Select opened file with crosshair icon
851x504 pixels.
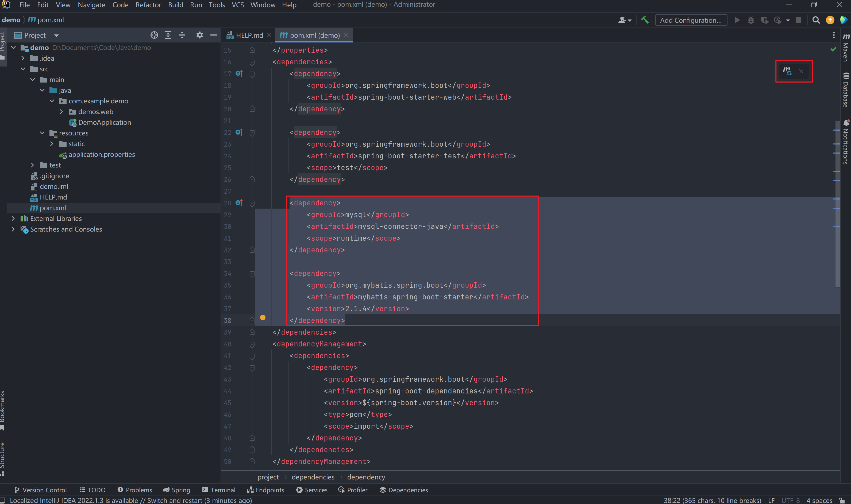[154, 35]
